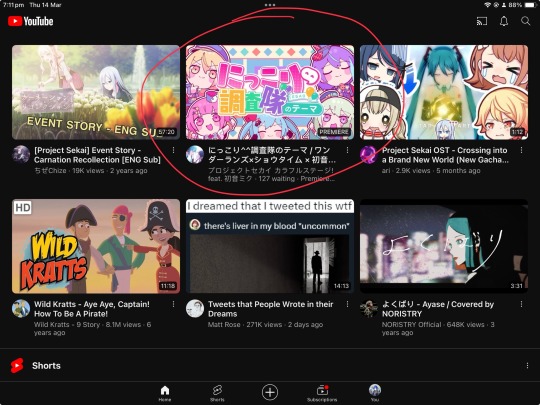
Task: Switch to Shorts tab in bottom bar
Action: (x=217, y=394)
